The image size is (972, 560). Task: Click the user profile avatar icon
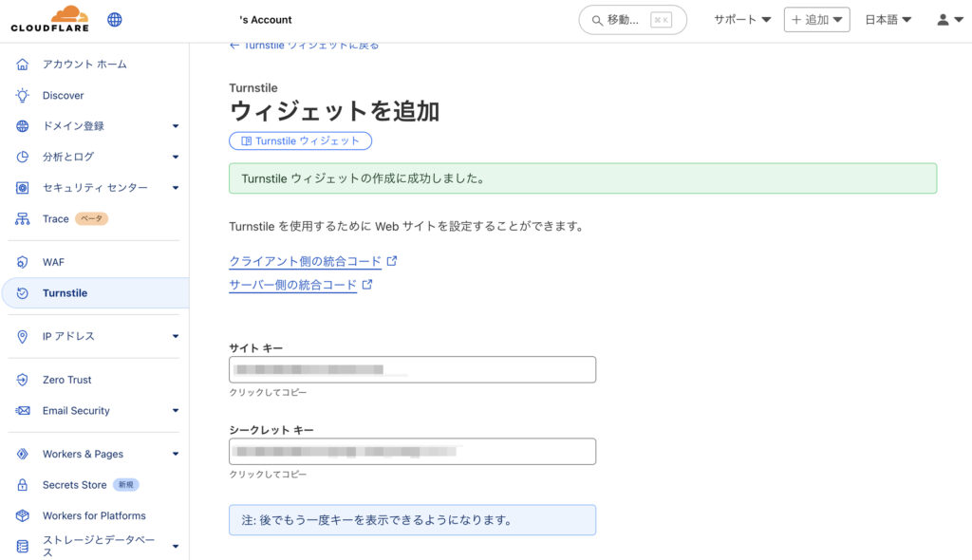tap(943, 20)
